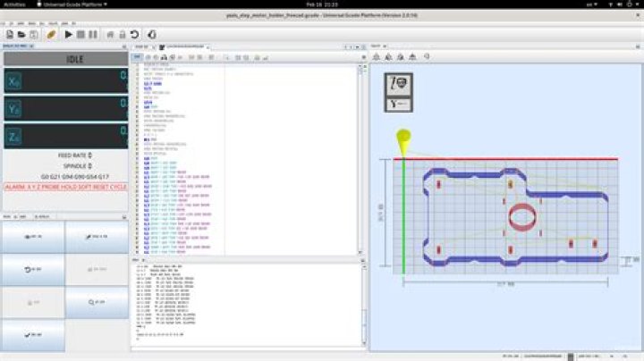The height and width of the screenshot is (361, 644).
Task: Click the FEED RATE readout
Action: (75, 155)
